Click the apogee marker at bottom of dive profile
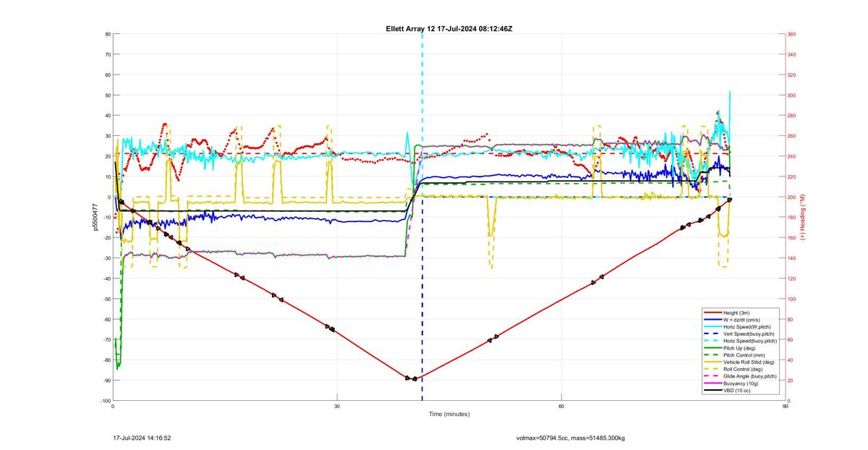Viewport: 868px width, 450px height. click(x=414, y=378)
